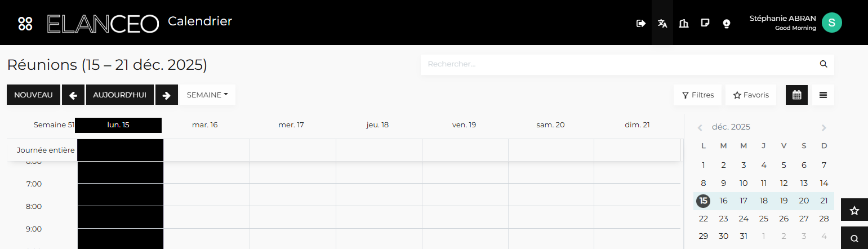The width and height of the screenshot is (868, 249).
Task: Expand the SEMAINE view dropdown
Action: click(207, 95)
